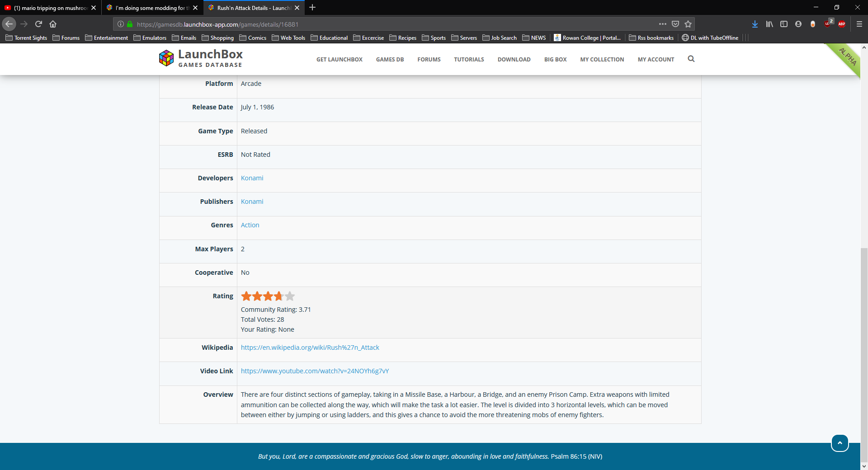868x470 pixels.
Task: Open the Firefox library icon
Action: click(x=769, y=24)
